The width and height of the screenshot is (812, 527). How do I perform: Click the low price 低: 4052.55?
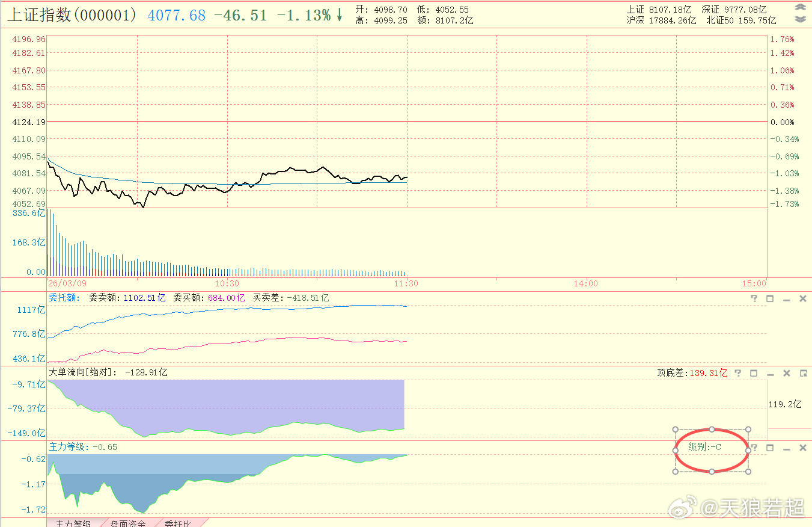(x=443, y=10)
